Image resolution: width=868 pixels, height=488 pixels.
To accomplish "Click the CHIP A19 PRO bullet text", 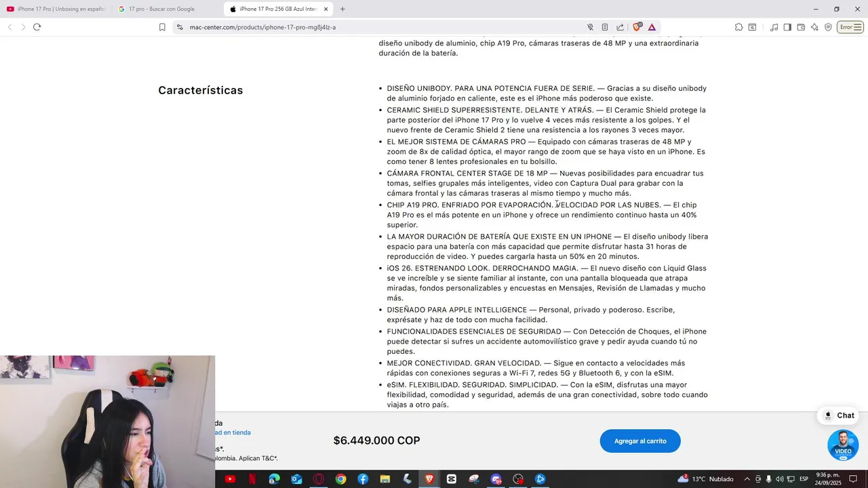I will click(x=542, y=215).
